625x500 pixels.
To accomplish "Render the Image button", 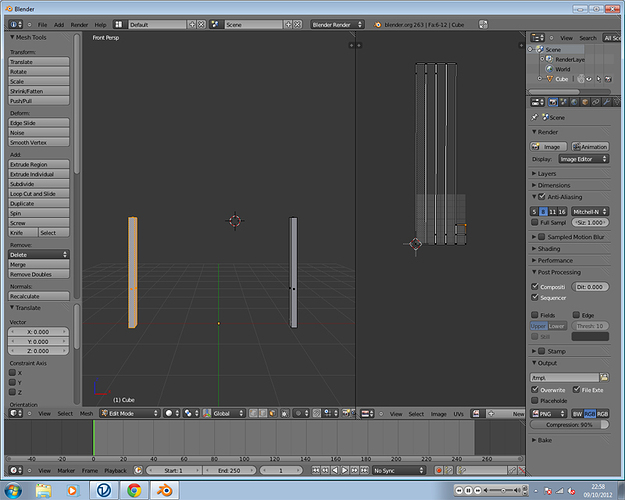I will coord(548,147).
